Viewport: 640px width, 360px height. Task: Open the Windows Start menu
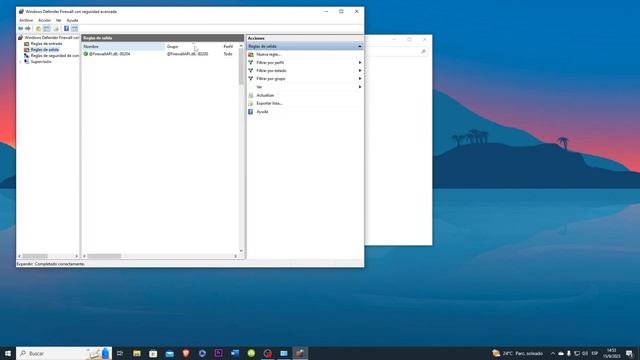pos(8,353)
